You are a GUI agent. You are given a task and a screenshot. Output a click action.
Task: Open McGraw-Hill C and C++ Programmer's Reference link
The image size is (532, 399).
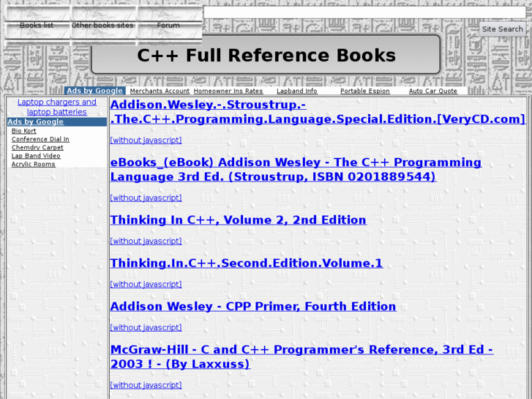(301, 357)
